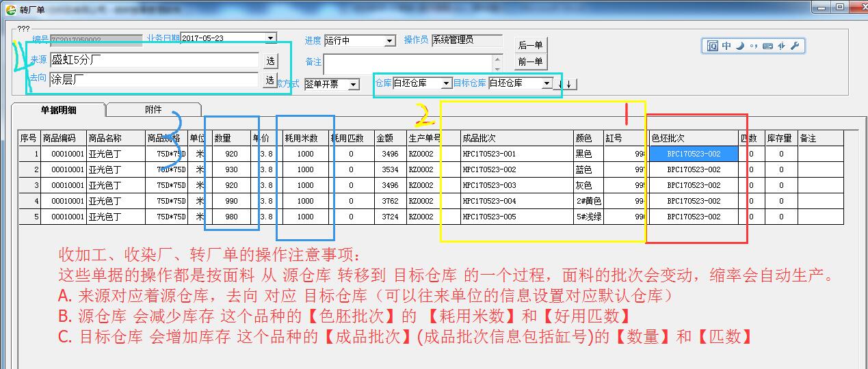This screenshot has height=369, width=868.
Task: Open the 业务日期 date dropdown
Action: [271, 38]
